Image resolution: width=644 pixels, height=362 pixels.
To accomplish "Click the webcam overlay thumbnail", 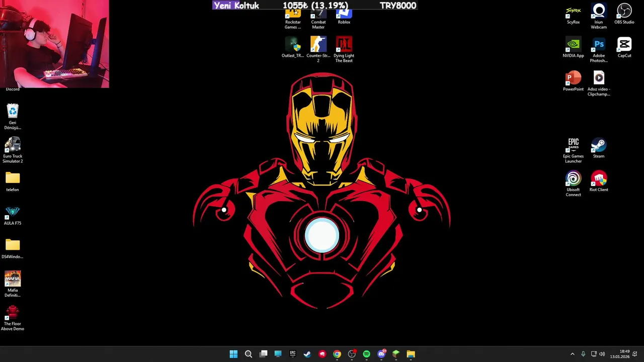I will pos(54,44).
